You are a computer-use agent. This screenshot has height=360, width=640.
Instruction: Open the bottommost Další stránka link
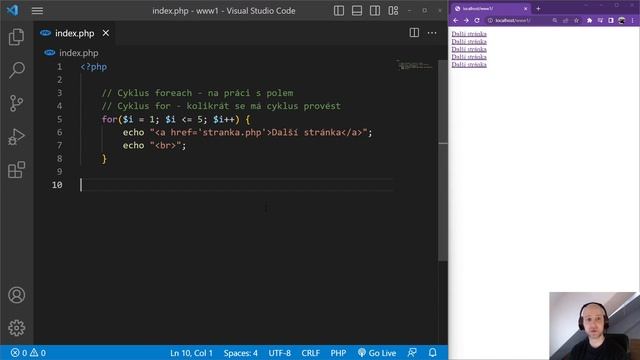(469, 64)
